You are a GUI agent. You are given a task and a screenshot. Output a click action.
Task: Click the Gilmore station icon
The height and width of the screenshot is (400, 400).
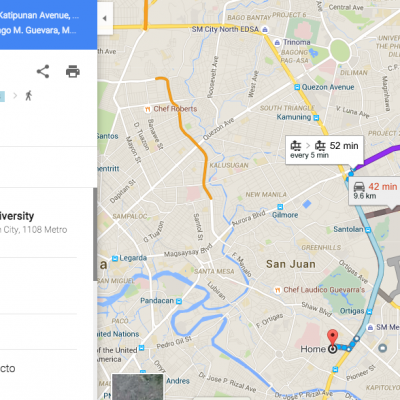point(280,207)
